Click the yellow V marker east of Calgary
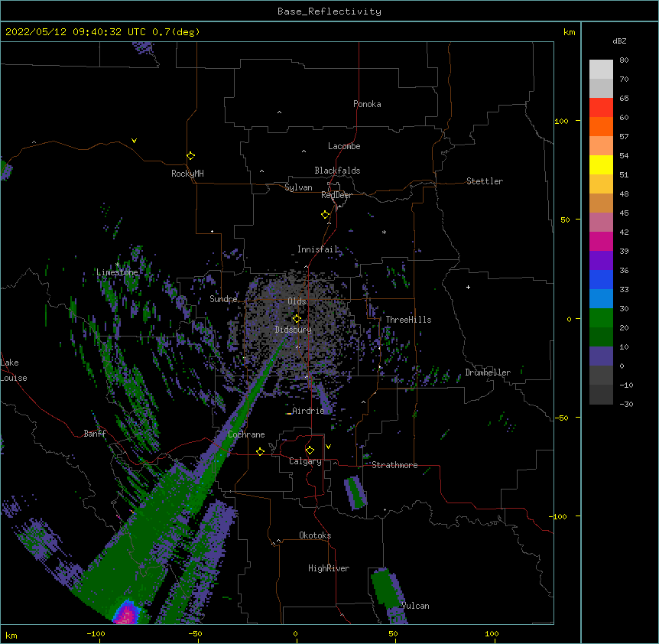Viewport: 659px width, 644px height. tap(328, 447)
